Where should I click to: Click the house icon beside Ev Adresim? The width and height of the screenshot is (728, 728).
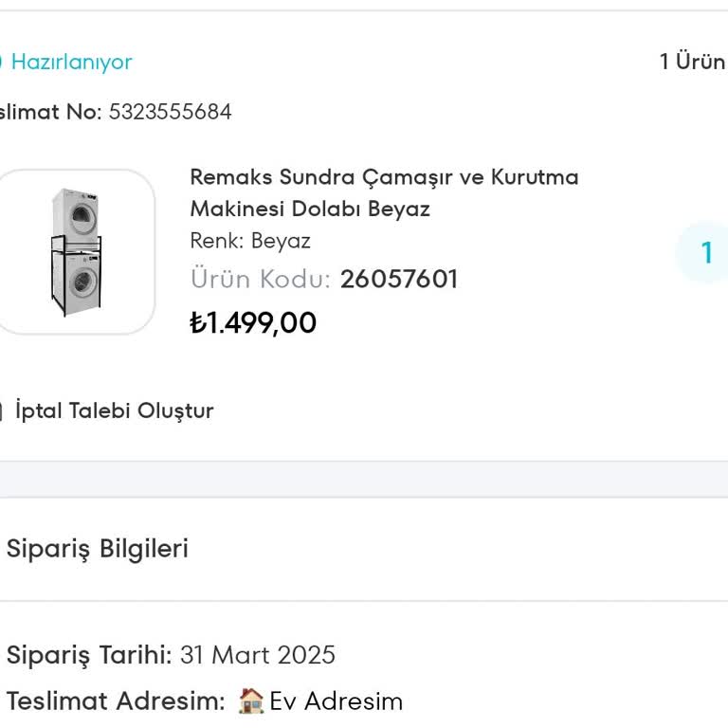tap(251, 701)
